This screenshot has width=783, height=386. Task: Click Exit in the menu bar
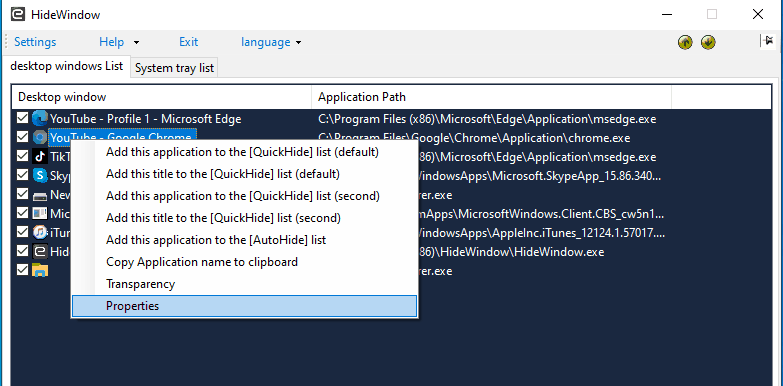coord(188,42)
